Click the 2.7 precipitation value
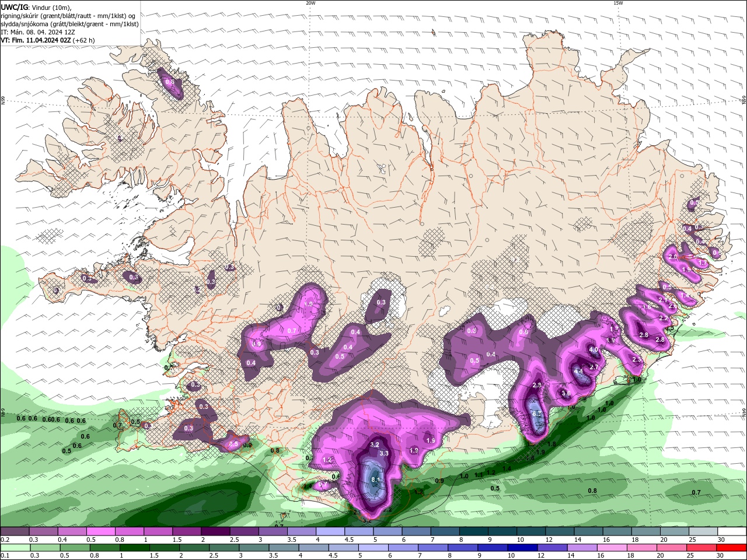This screenshot has height=560, width=747. pyautogui.click(x=594, y=367)
